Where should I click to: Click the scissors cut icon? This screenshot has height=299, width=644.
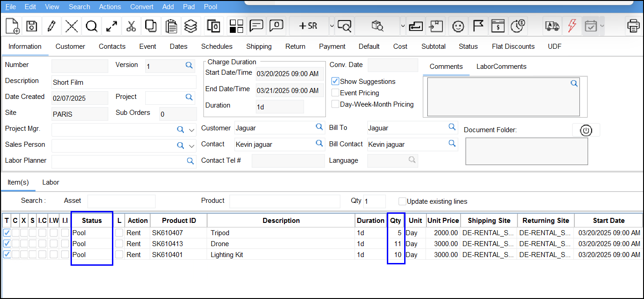pos(131,26)
